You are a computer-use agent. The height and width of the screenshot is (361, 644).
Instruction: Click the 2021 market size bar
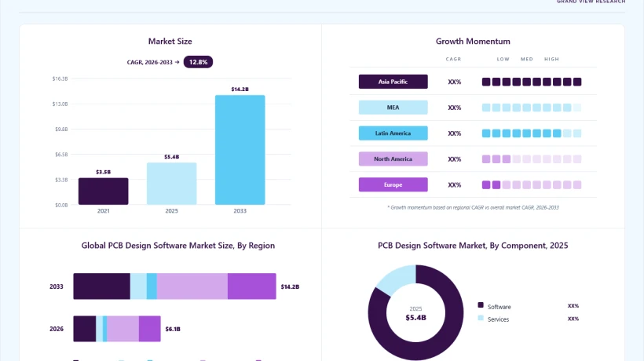(x=104, y=191)
